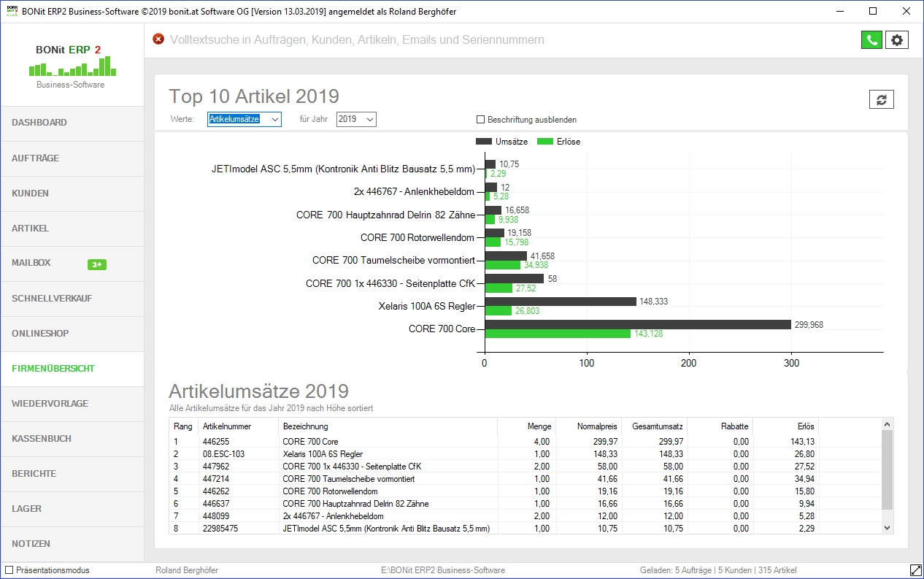Open the für Jahr 2019 dropdown
The width and height of the screenshot is (924, 579).
coord(356,119)
